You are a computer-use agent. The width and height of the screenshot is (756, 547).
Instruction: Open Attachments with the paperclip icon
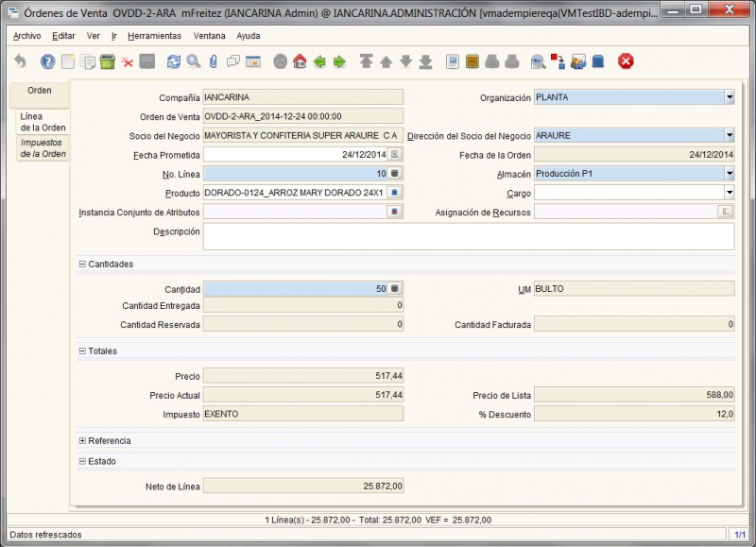214,61
